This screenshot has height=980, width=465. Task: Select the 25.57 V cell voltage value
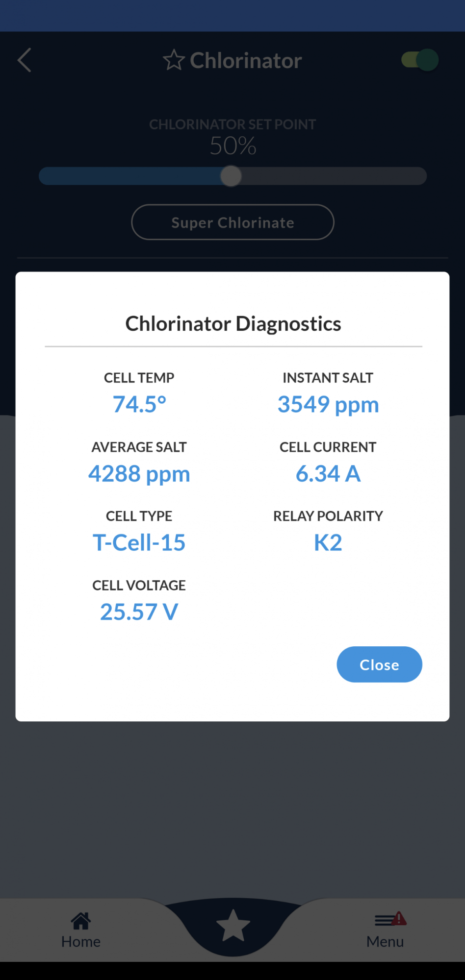point(139,612)
